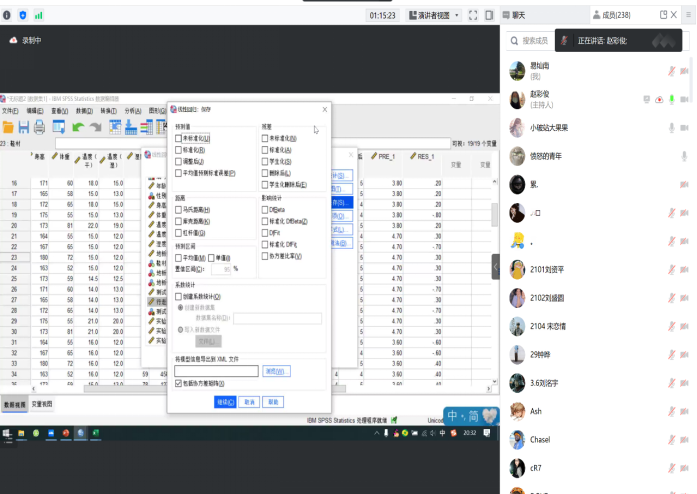697x494 pixels.
Task: Click the redo arrow in SPSS toolbar
Action: (94, 127)
